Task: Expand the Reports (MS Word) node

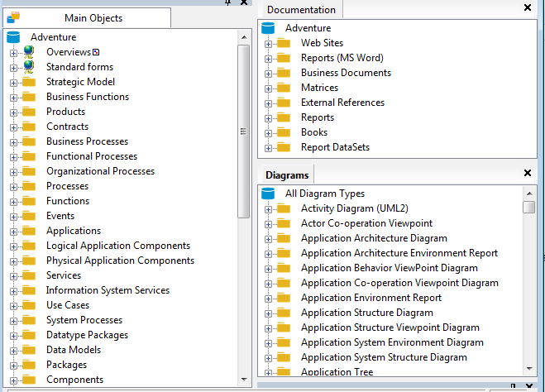Action: click(x=268, y=58)
